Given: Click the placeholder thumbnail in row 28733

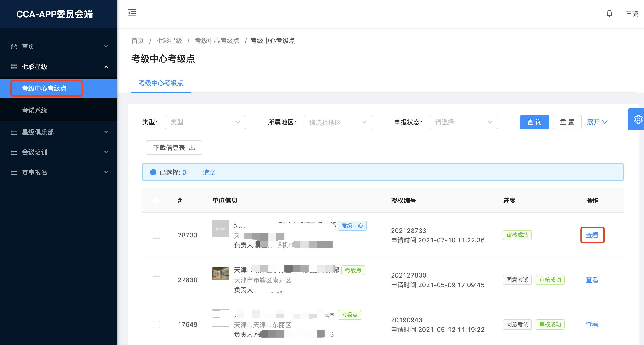Looking at the screenshot, I should (x=221, y=229).
